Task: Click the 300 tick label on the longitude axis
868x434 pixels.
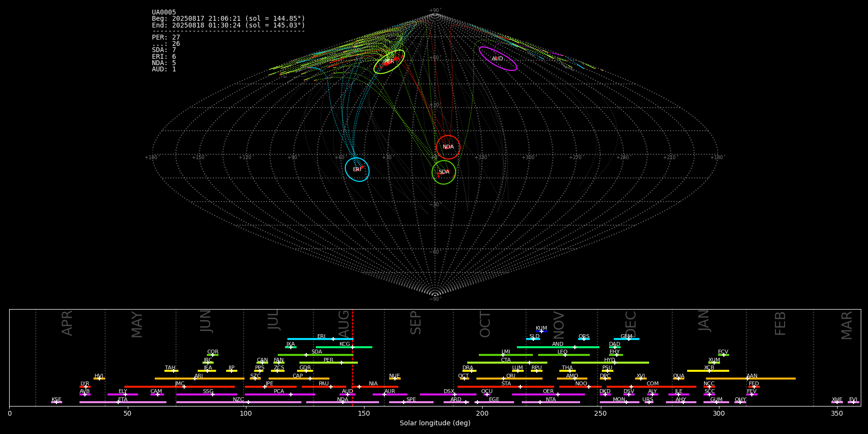Action: [719, 414]
